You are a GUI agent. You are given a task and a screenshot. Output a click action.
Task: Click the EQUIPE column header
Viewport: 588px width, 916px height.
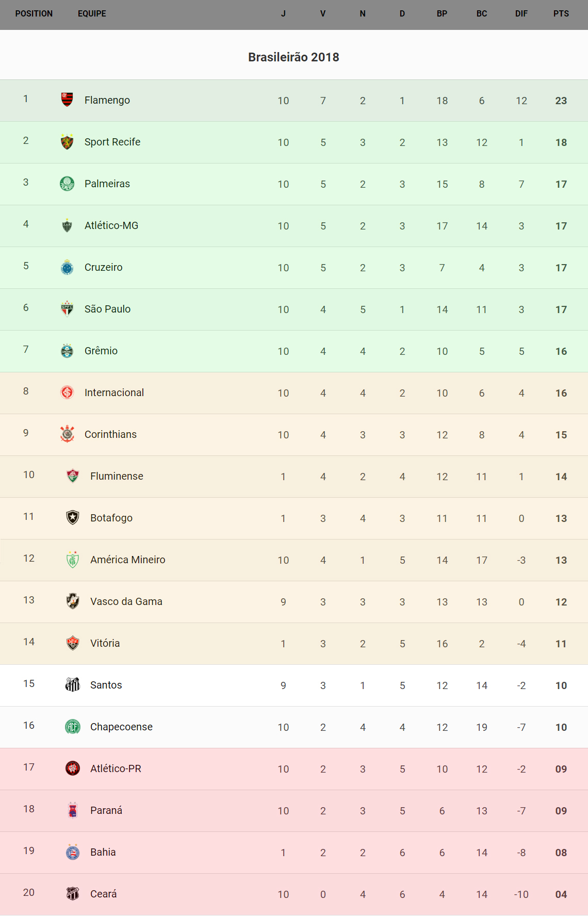click(x=92, y=13)
